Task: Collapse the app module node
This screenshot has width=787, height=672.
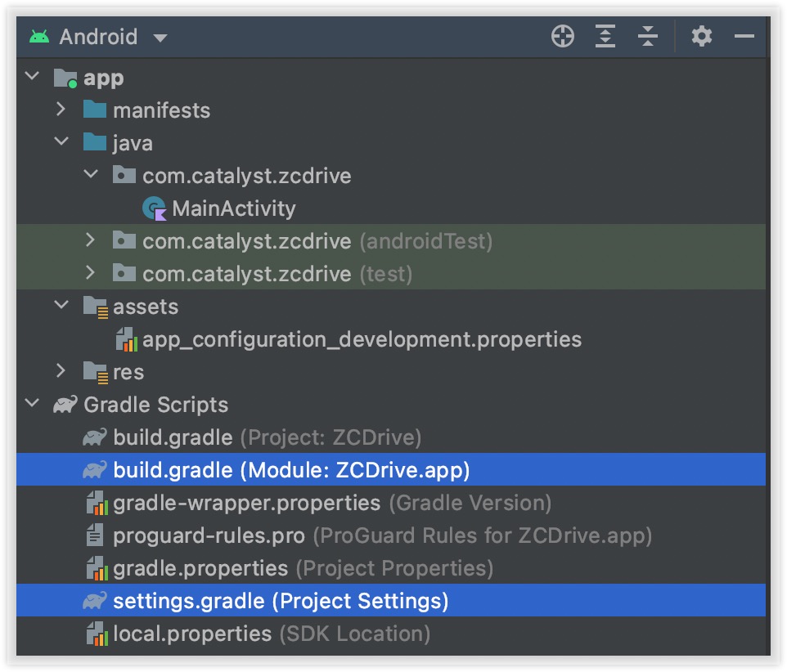Action: pos(32,76)
